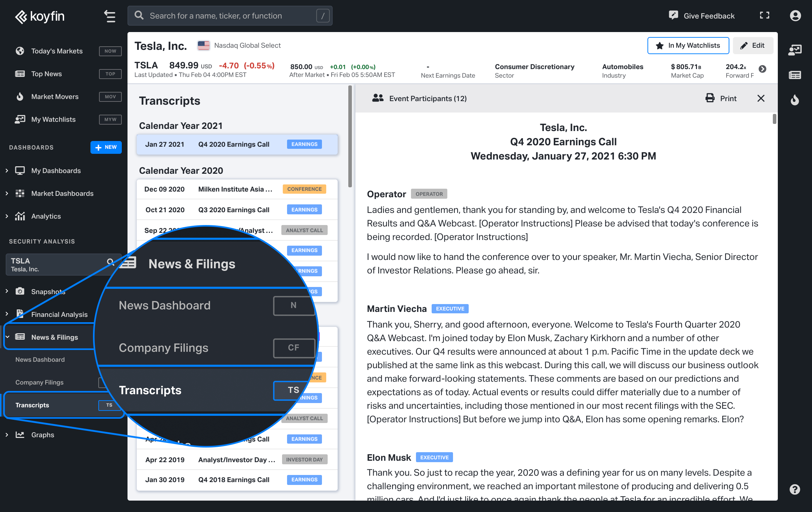Viewport: 812px width, 512px height.
Task: Click the Analytics chart icon
Action: click(20, 216)
